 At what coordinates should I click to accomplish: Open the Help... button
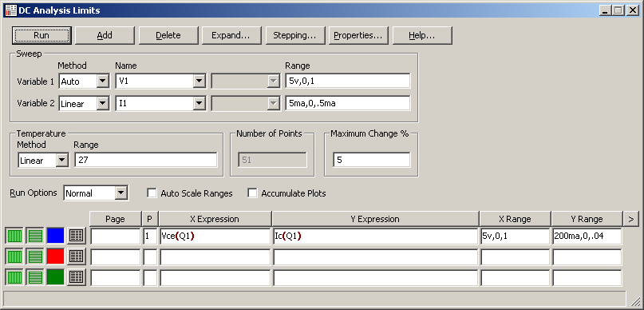point(422,35)
